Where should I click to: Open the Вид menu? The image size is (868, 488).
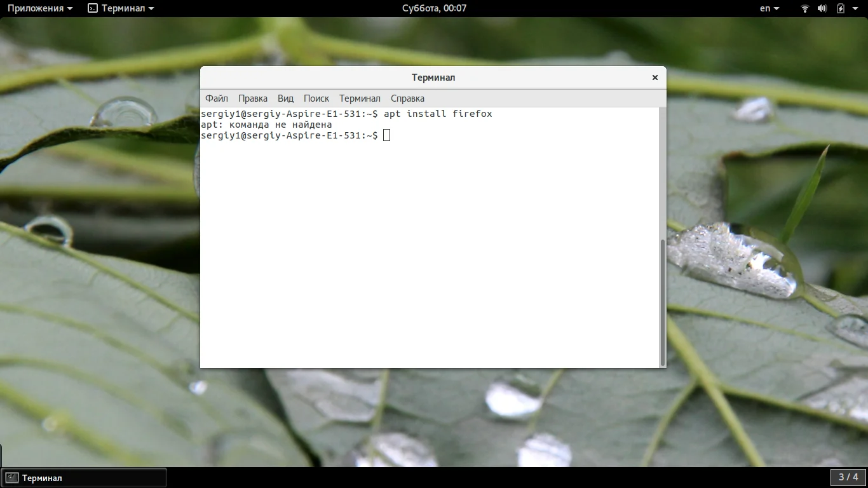tap(286, 98)
